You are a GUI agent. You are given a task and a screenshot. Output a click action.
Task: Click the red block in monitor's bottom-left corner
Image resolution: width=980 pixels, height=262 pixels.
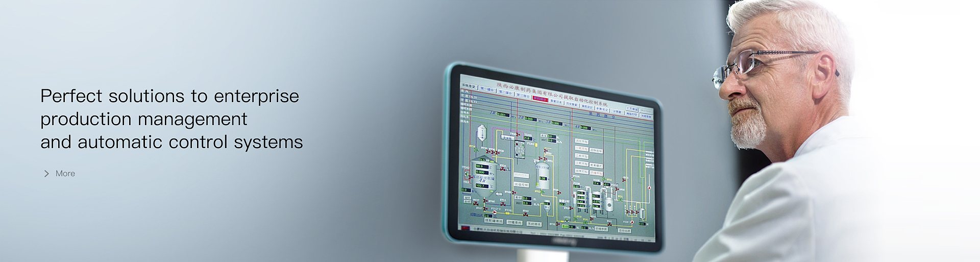pyautogui.click(x=464, y=227)
